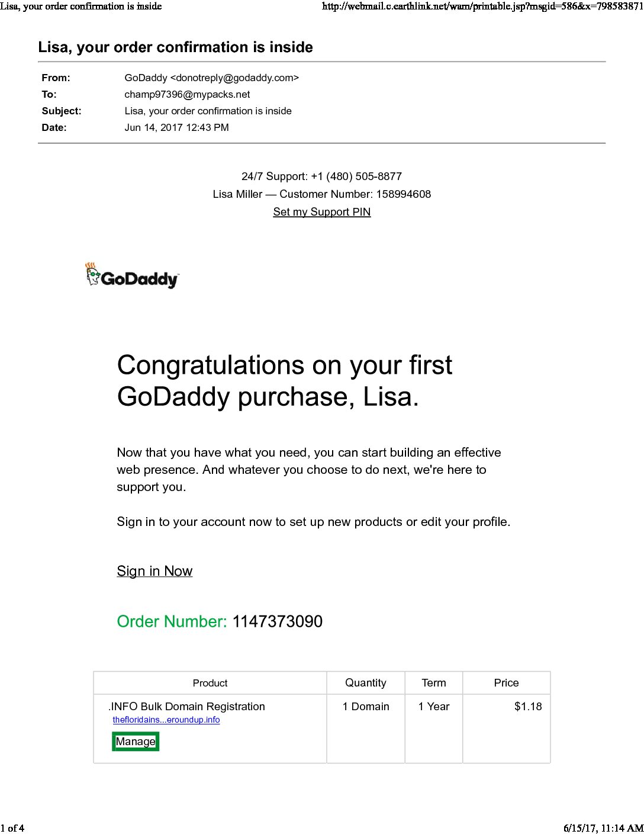Click the Sign in Now link

(154, 571)
